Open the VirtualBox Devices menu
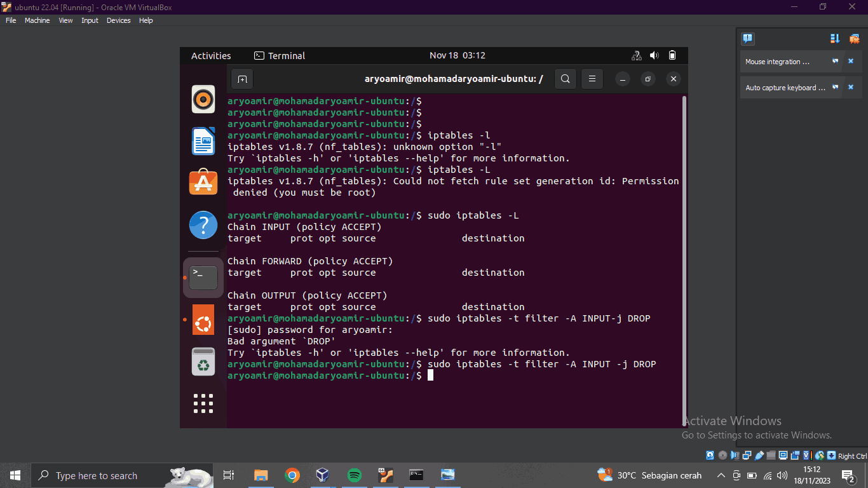This screenshot has width=868, height=488. (118, 20)
